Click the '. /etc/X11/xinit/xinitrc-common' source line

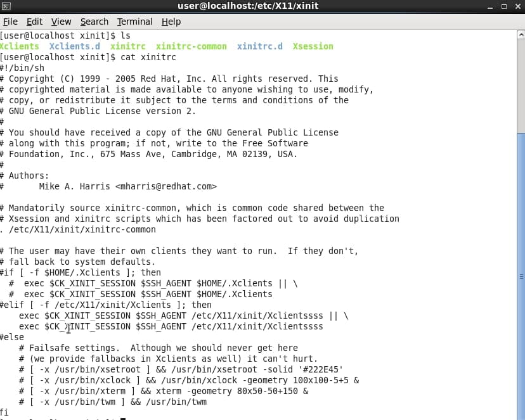pos(78,229)
